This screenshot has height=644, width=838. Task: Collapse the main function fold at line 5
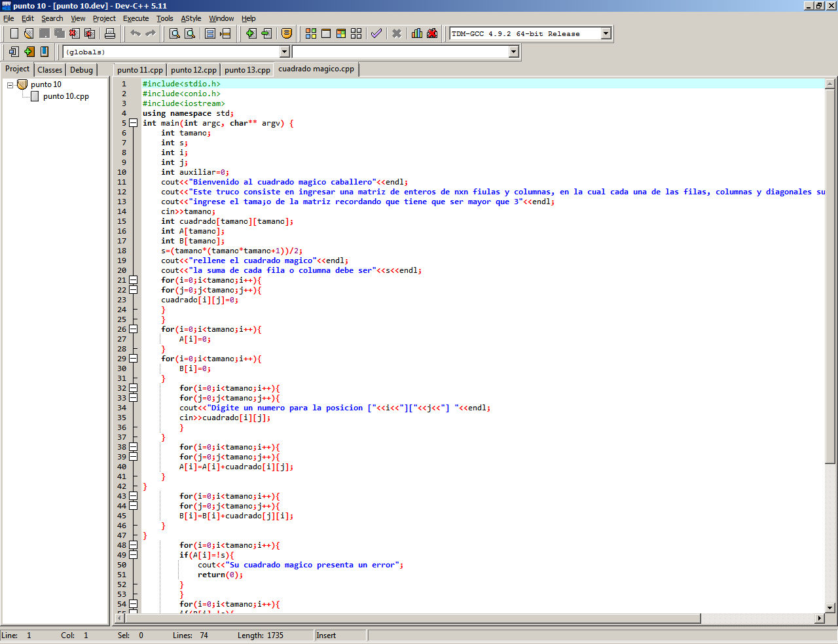[134, 123]
